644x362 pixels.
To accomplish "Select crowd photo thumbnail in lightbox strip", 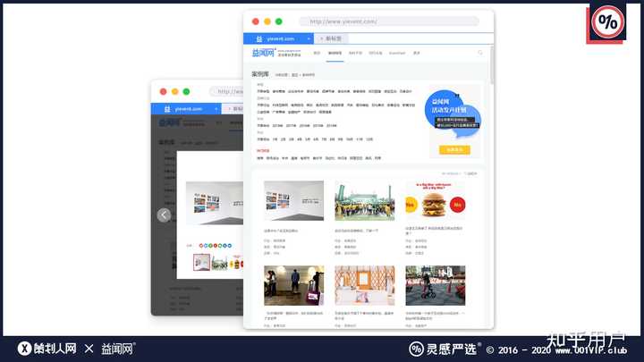I will (220, 262).
